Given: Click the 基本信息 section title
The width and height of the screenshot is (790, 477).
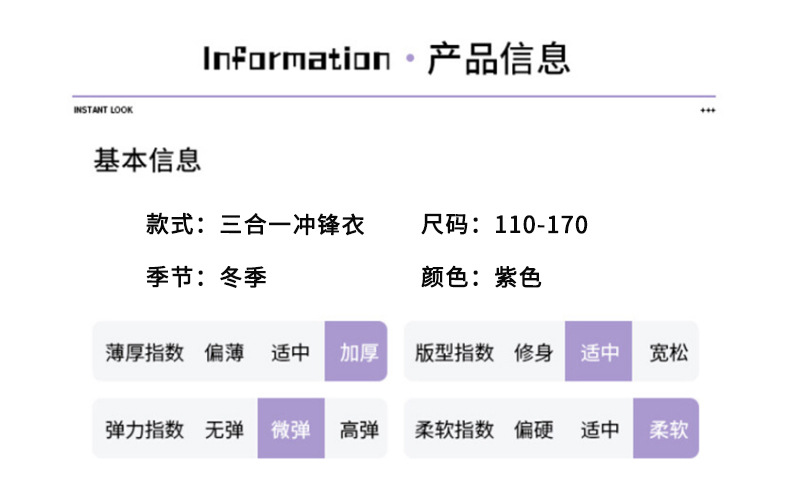Looking at the screenshot, I should click(147, 160).
